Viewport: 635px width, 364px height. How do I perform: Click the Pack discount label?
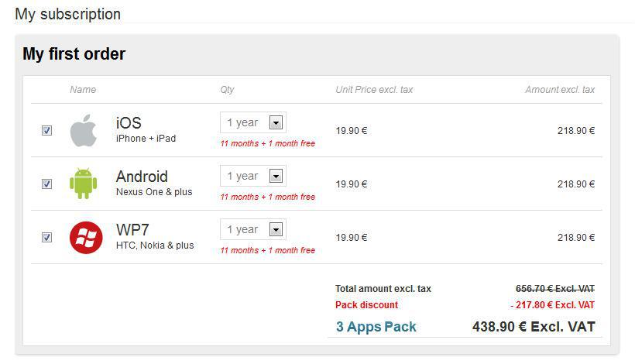366,305
